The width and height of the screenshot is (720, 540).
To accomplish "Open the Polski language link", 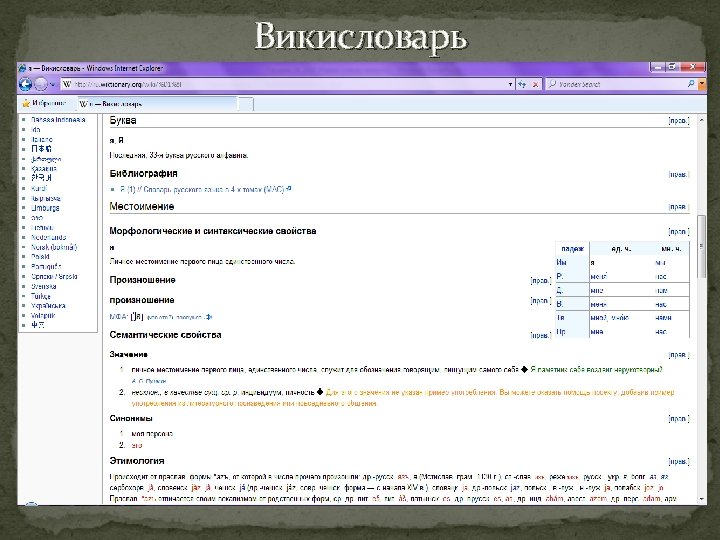I will point(40,257).
